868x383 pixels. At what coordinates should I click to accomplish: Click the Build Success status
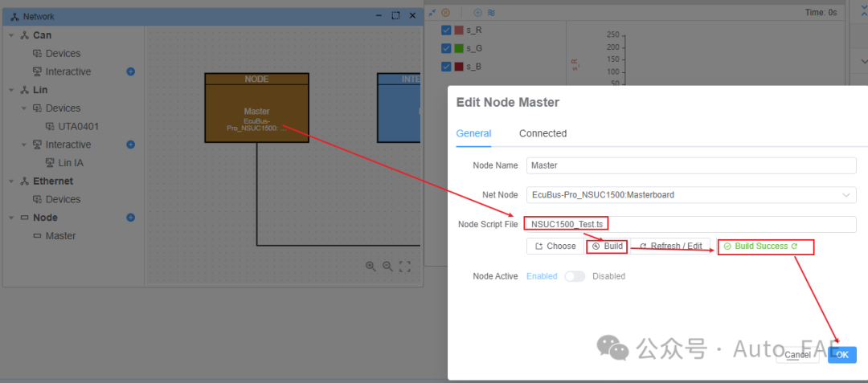click(760, 246)
